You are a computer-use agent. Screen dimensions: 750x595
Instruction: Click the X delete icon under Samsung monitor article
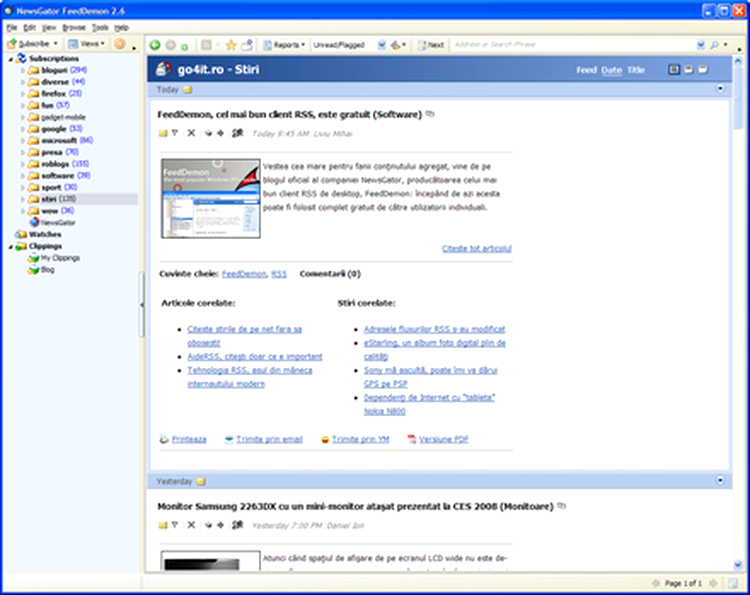click(x=191, y=525)
